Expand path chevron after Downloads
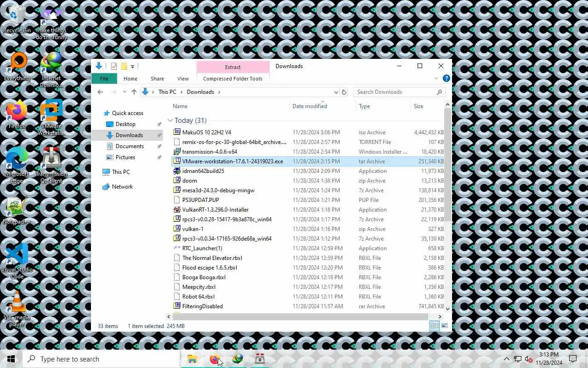This screenshot has height=368, width=588. tap(219, 92)
